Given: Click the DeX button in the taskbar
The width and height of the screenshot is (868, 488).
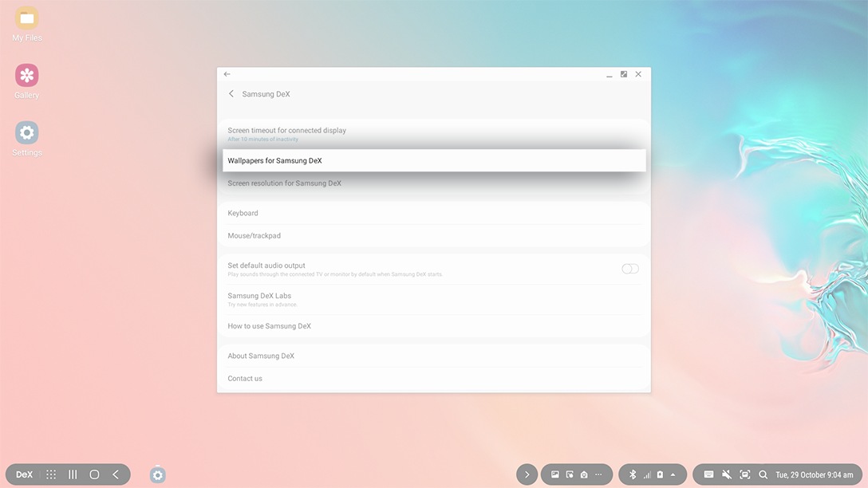Looking at the screenshot, I should (25, 474).
